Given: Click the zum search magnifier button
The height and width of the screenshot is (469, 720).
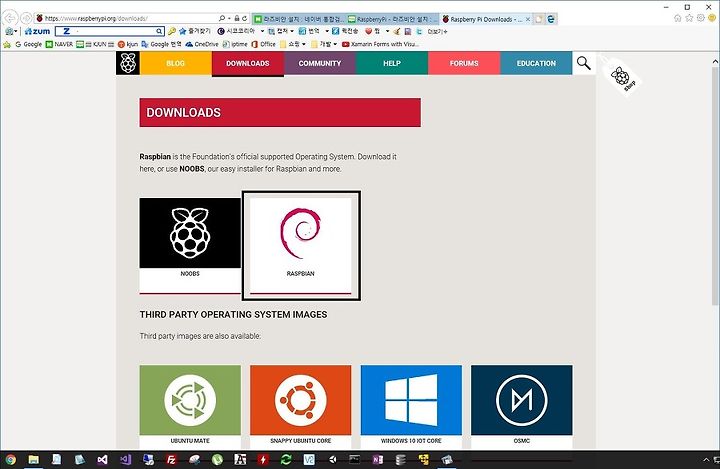Looking at the screenshot, I should tap(159, 31).
